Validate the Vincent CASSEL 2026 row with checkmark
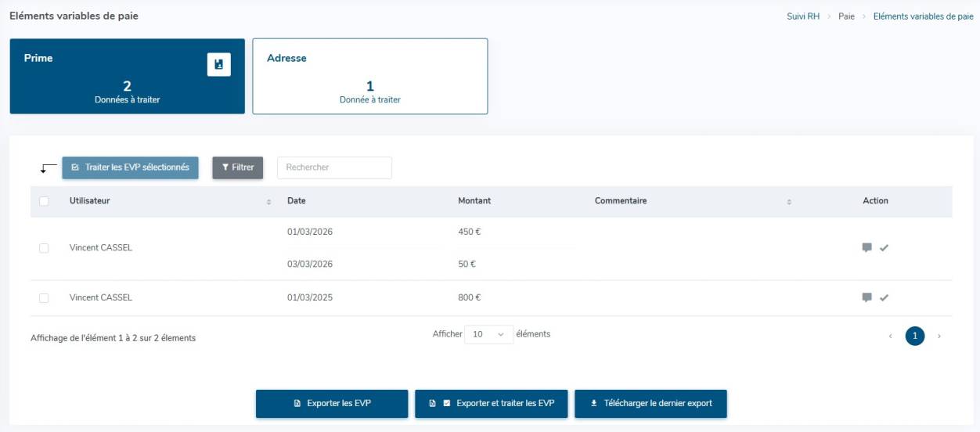This screenshot has width=980, height=432. tap(885, 248)
